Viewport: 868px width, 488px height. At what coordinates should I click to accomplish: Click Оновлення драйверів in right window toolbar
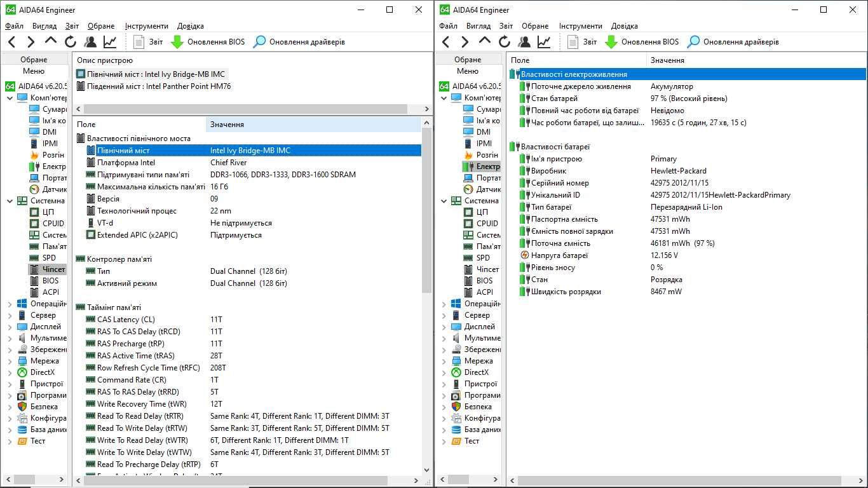tap(733, 42)
